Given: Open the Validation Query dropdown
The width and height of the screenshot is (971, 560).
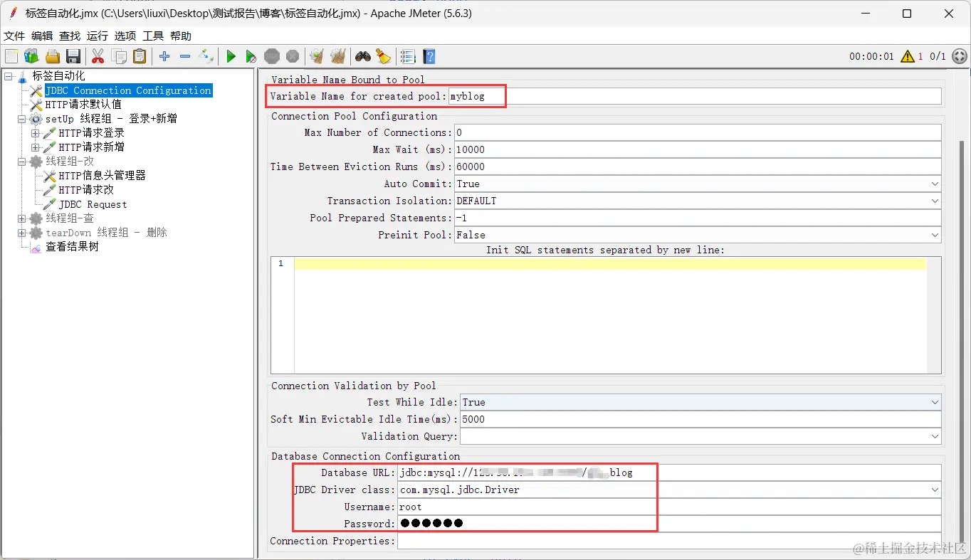Looking at the screenshot, I should pos(935,436).
